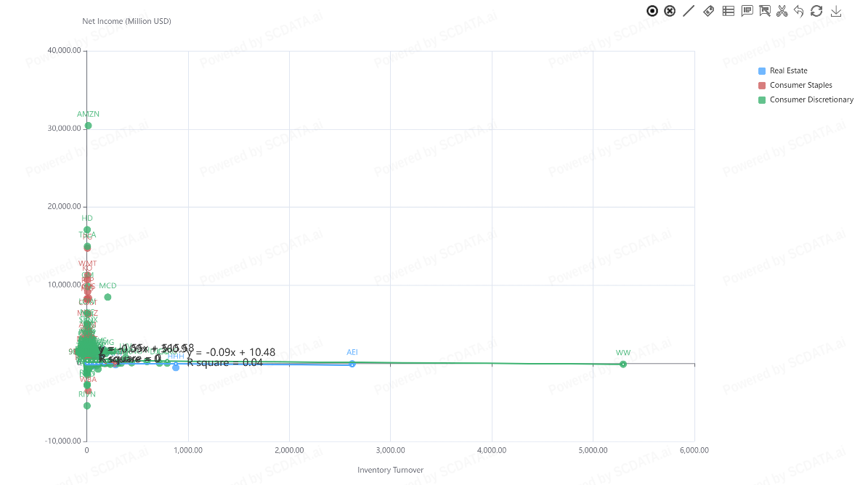This screenshot has width=868, height=485.
Task: Download chart with the download icon
Action: tap(836, 11)
